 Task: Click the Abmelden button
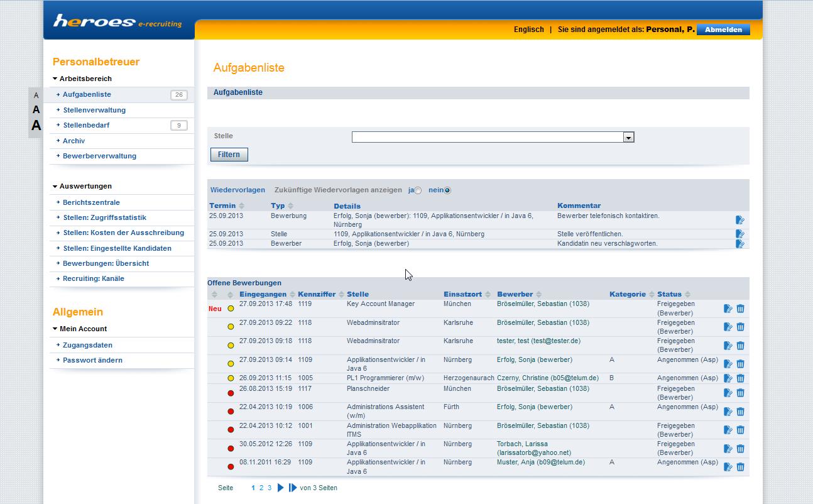(723, 30)
